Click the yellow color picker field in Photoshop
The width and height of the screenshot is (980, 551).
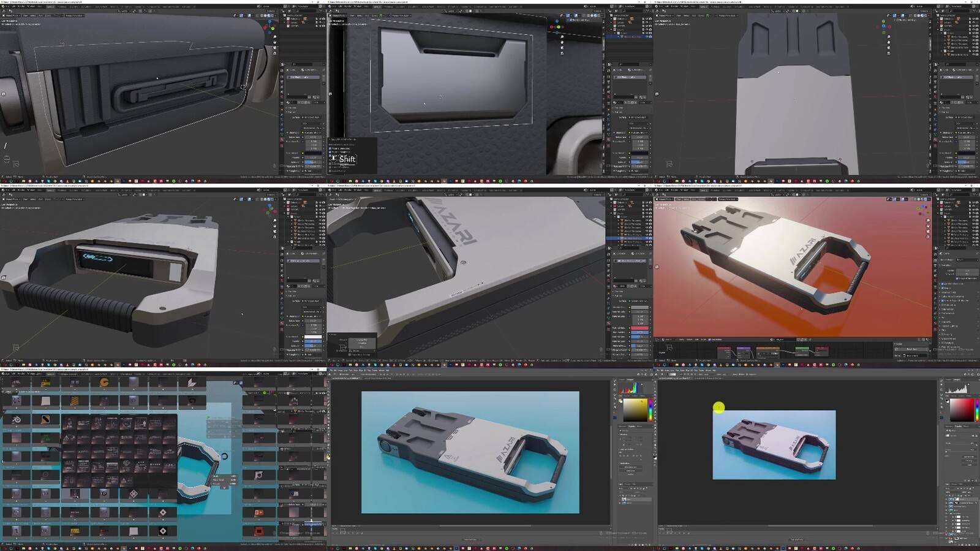point(635,410)
